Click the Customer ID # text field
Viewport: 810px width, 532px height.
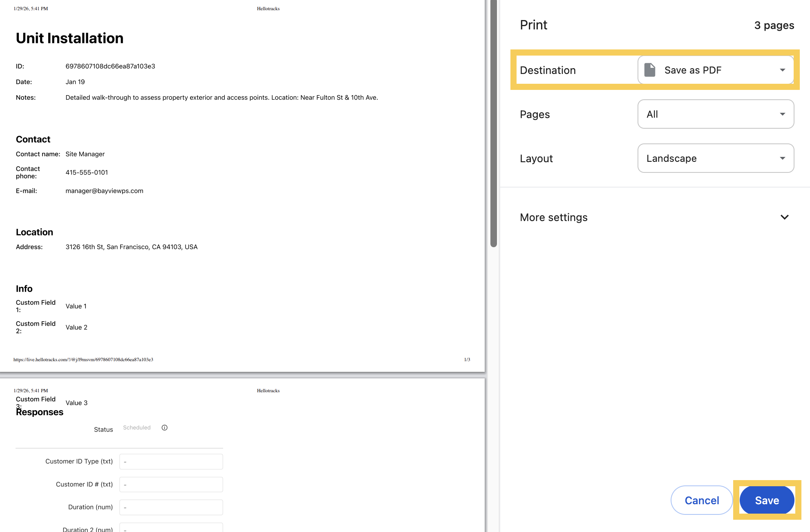click(171, 485)
